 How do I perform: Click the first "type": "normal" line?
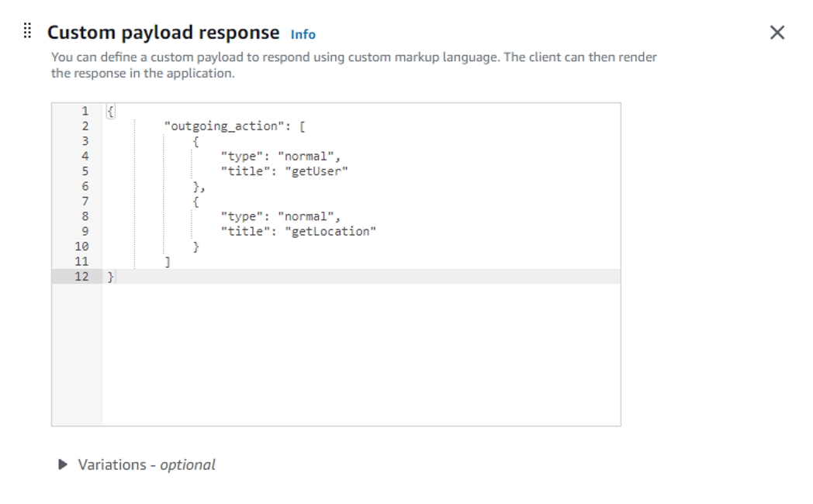pyautogui.click(x=280, y=157)
